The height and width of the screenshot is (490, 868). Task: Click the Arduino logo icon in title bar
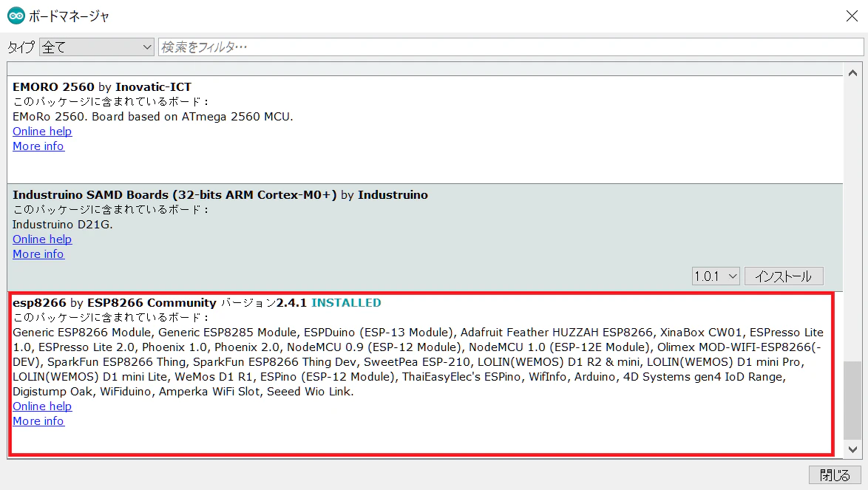pyautogui.click(x=16, y=16)
